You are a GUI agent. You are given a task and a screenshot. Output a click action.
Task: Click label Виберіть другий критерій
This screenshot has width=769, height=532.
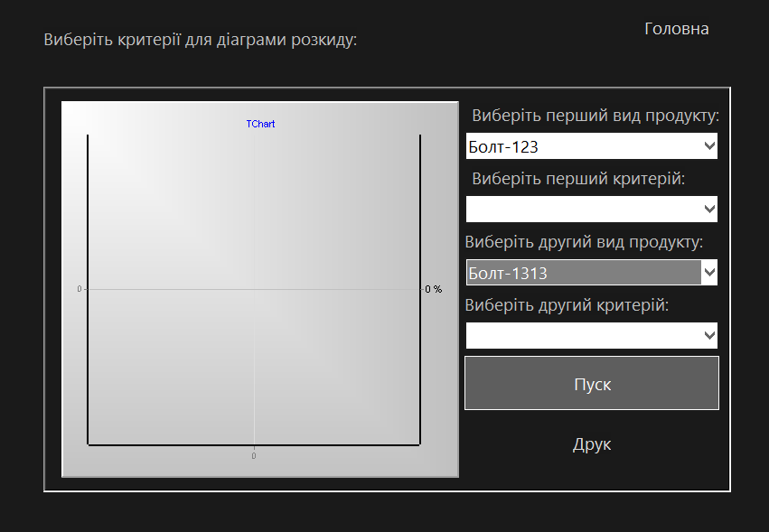(567, 305)
